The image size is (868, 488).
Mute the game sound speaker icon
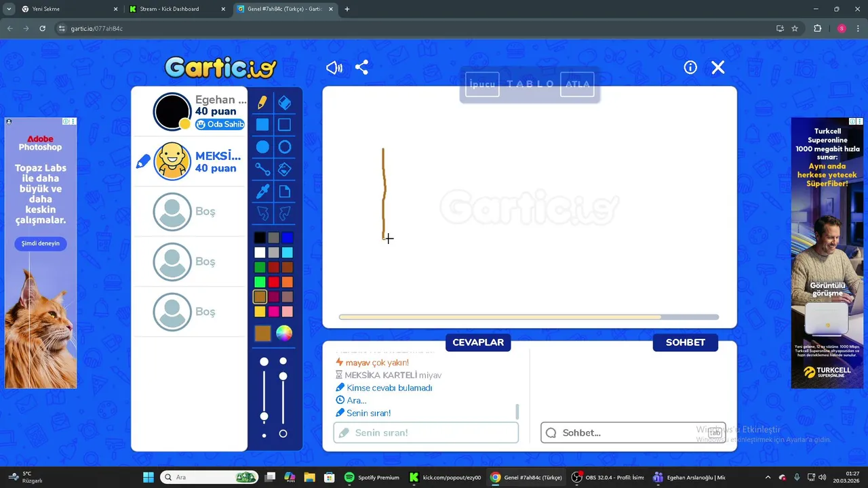click(x=334, y=68)
